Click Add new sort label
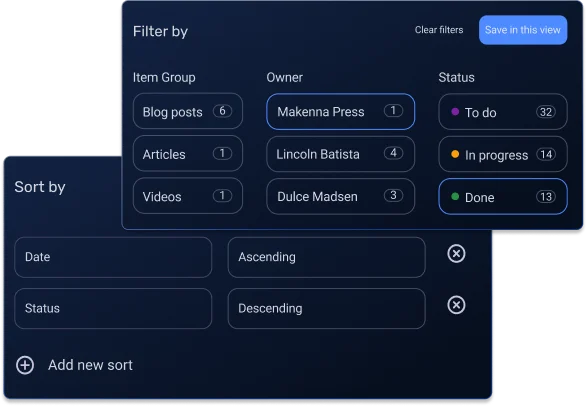The image size is (587, 406). click(x=90, y=365)
